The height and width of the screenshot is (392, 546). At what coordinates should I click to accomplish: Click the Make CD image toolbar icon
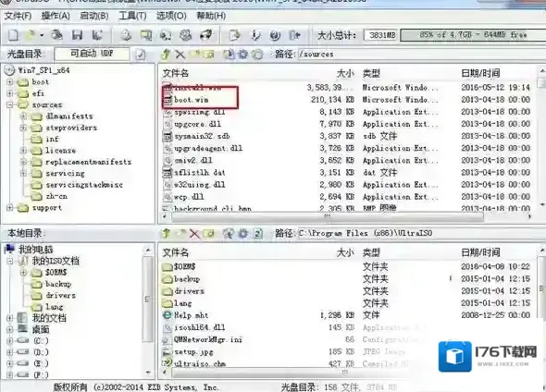[x=126, y=35]
